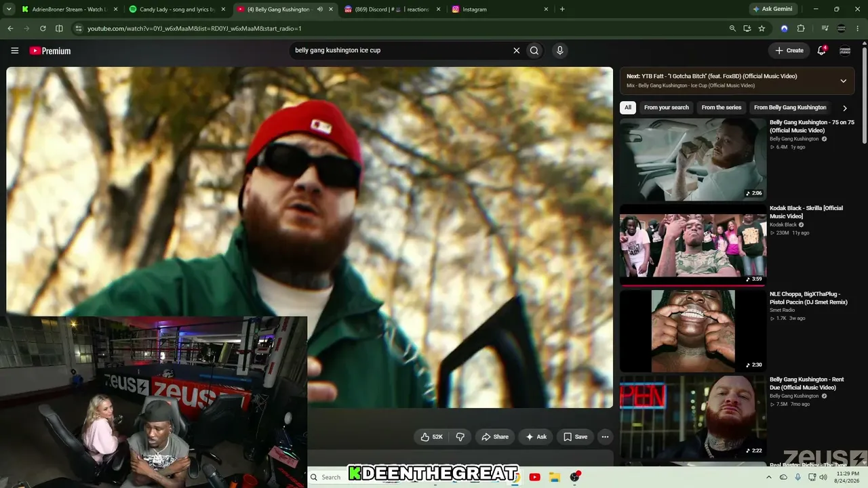868x488 pixels.
Task: Switch to Candy Lady Spotify tab
Action: (177, 9)
